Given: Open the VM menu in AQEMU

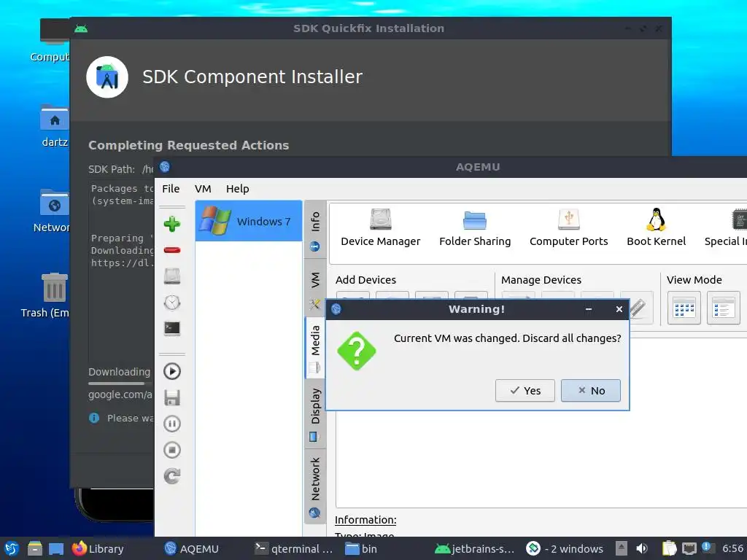Looking at the screenshot, I should coord(203,189).
